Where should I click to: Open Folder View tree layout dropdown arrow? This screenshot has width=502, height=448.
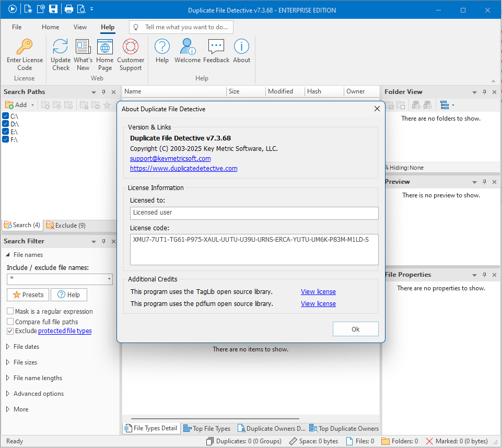453,105
